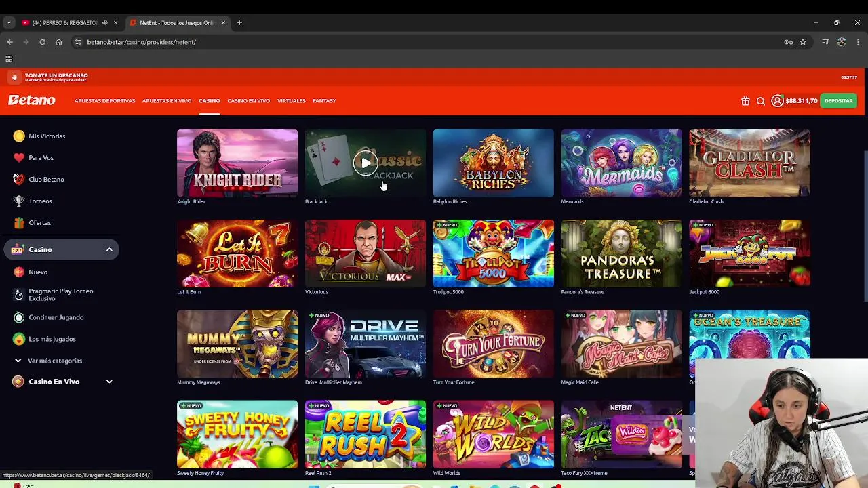868x488 pixels.
Task: Click the Ofertas gift icon
Action: (x=19, y=223)
